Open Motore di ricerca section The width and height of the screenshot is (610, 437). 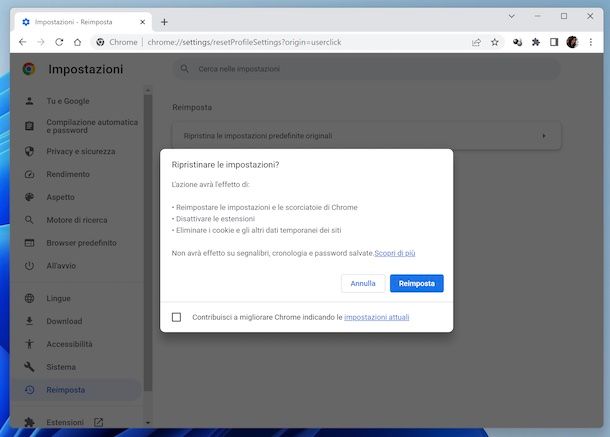76,220
